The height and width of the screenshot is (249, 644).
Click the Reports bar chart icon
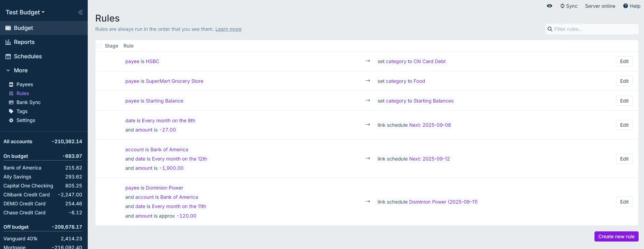pos(8,42)
